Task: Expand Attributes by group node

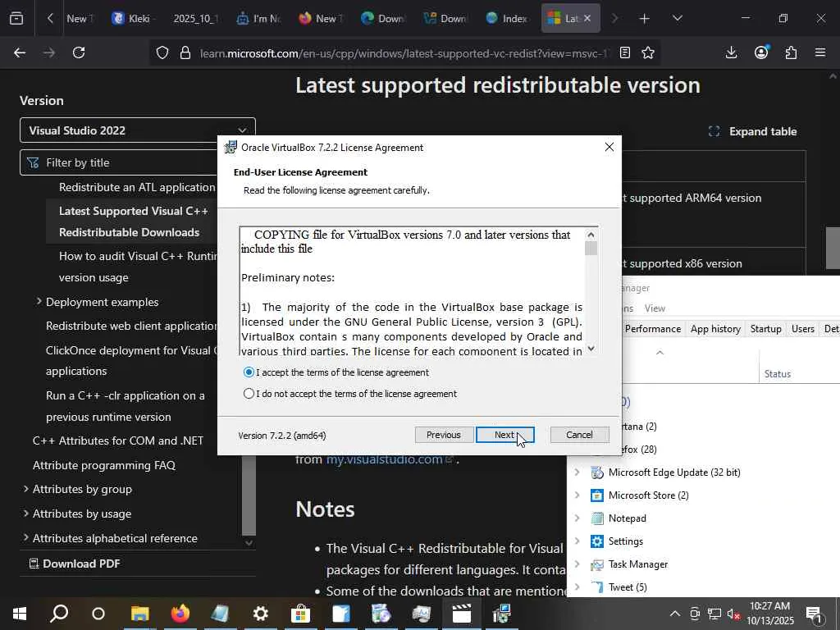Action: (25, 489)
